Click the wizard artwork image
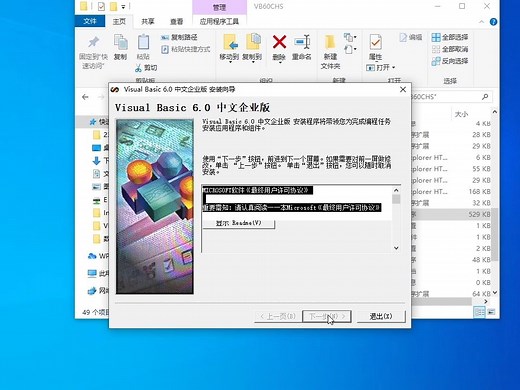520x390 pixels. (155, 206)
